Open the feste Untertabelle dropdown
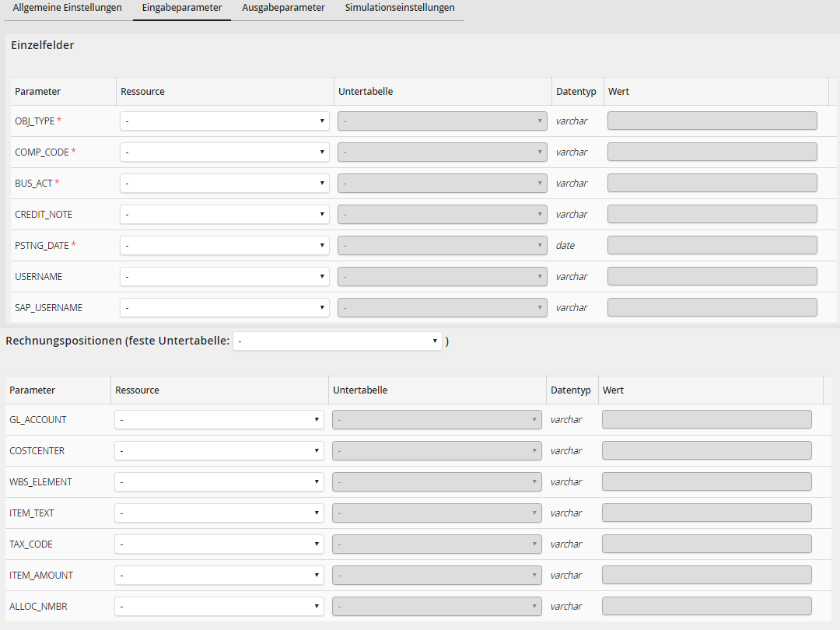Screen dimensions: 840x630 337,341
